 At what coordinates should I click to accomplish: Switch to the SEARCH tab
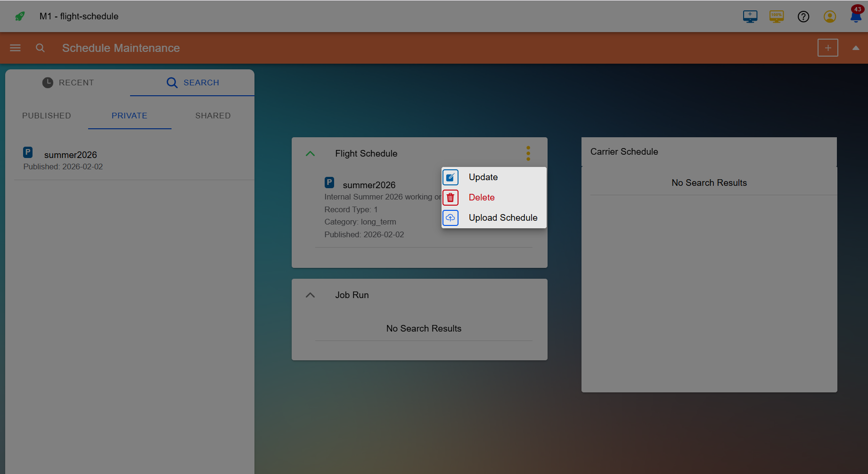192,83
